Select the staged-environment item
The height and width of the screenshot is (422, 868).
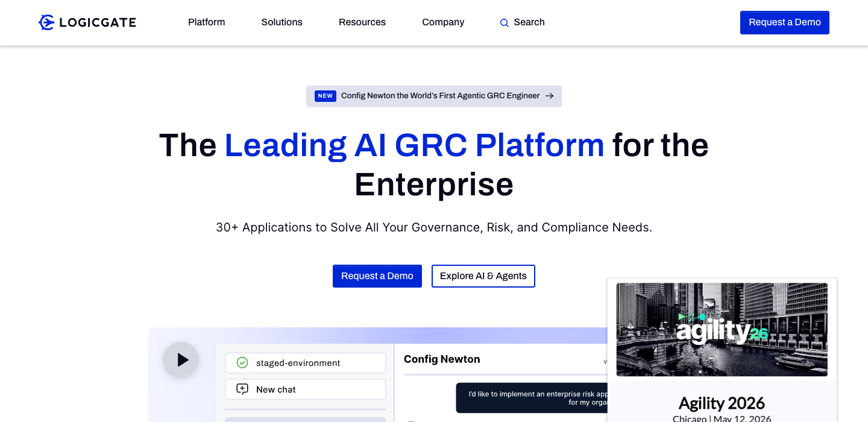coord(306,363)
